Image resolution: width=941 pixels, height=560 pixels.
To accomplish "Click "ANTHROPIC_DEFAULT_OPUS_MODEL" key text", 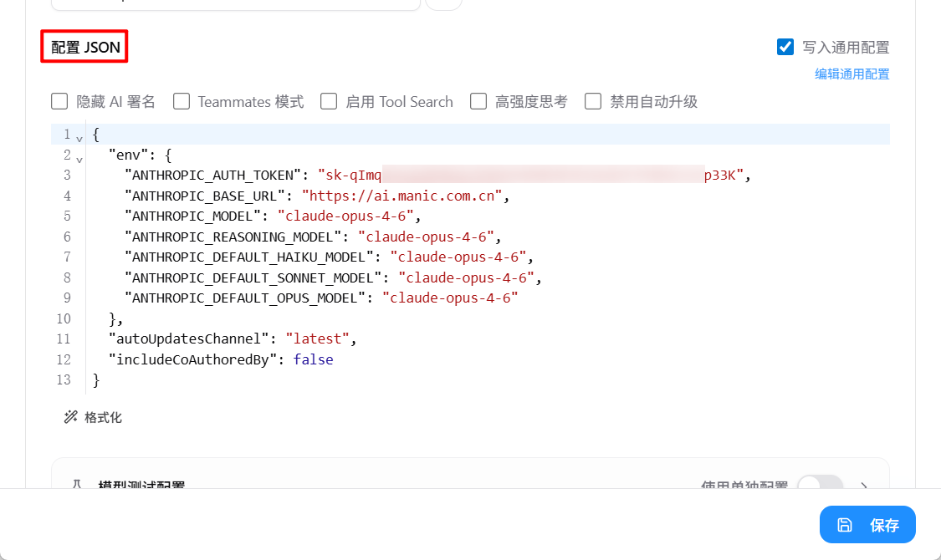I will [x=245, y=298].
